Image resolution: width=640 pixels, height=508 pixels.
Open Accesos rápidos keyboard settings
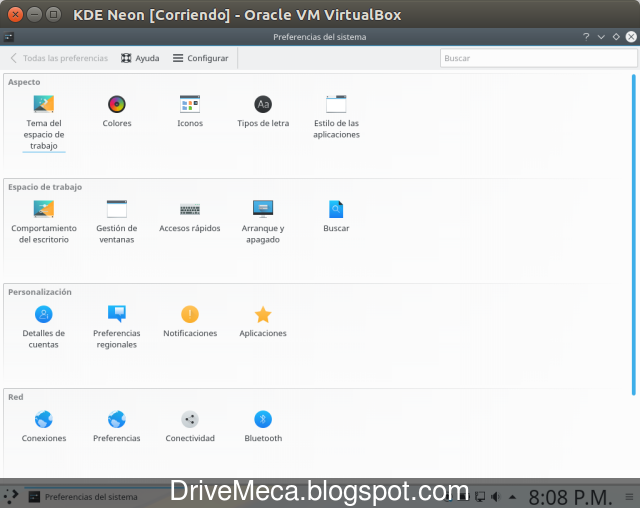(x=190, y=216)
